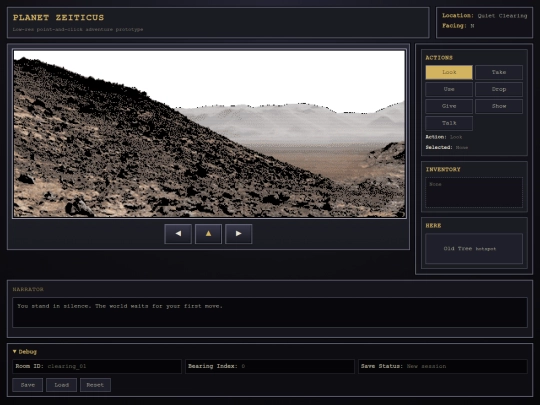
Task: Select the Look action
Action: tap(449, 72)
